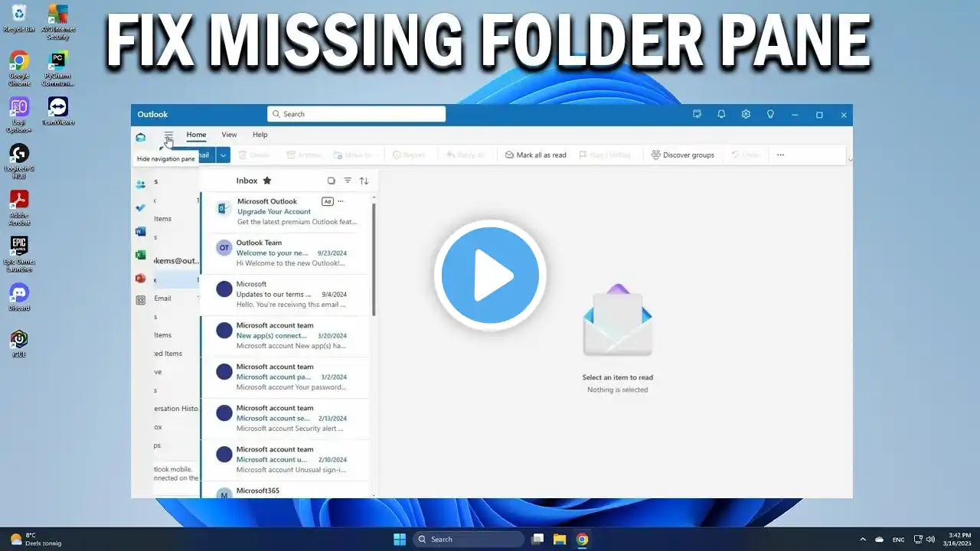The height and width of the screenshot is (551, 980).
Task: Open the More apps grid icon
Action: click(140, 301)
